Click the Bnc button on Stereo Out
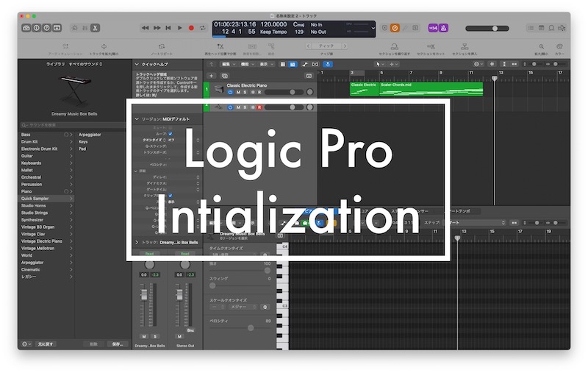The height and width of the screenshot is (373, 588). 190,330
